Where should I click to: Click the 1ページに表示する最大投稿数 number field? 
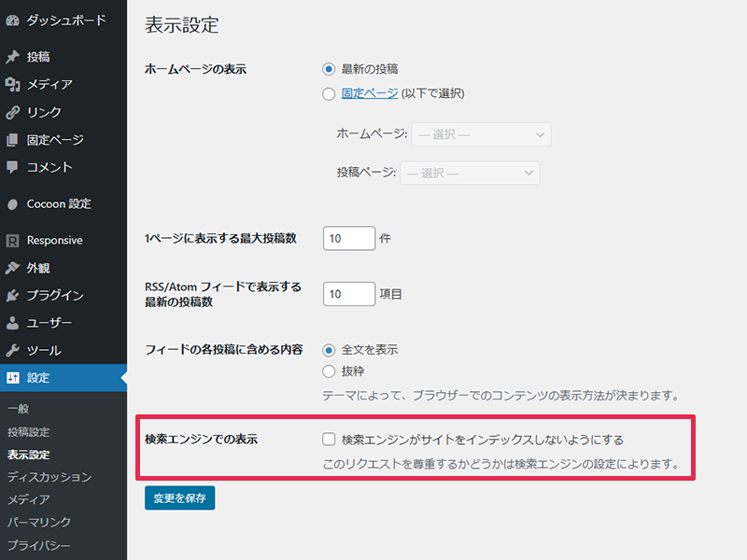click(x=349, y=238)
